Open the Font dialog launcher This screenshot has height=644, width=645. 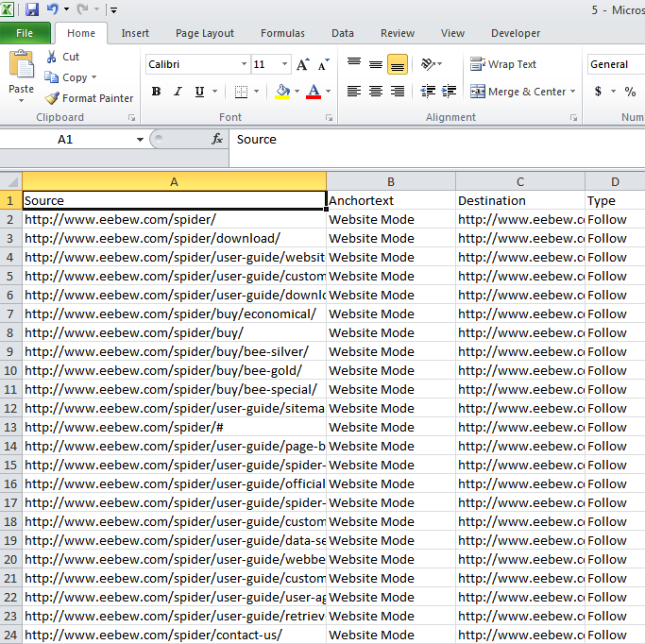[329, 118]
